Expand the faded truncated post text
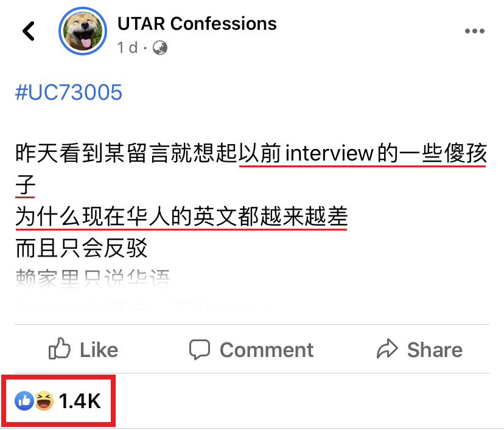 93,279
